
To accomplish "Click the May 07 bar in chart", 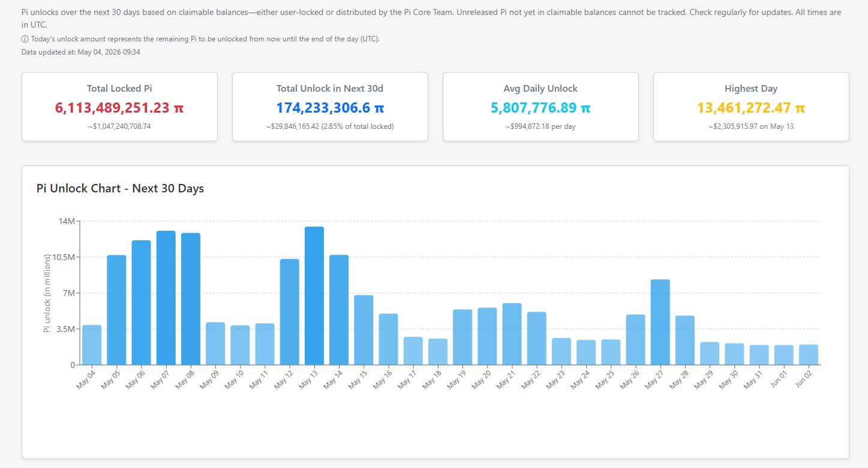I will pyautogui.click(x=166, y=298).
